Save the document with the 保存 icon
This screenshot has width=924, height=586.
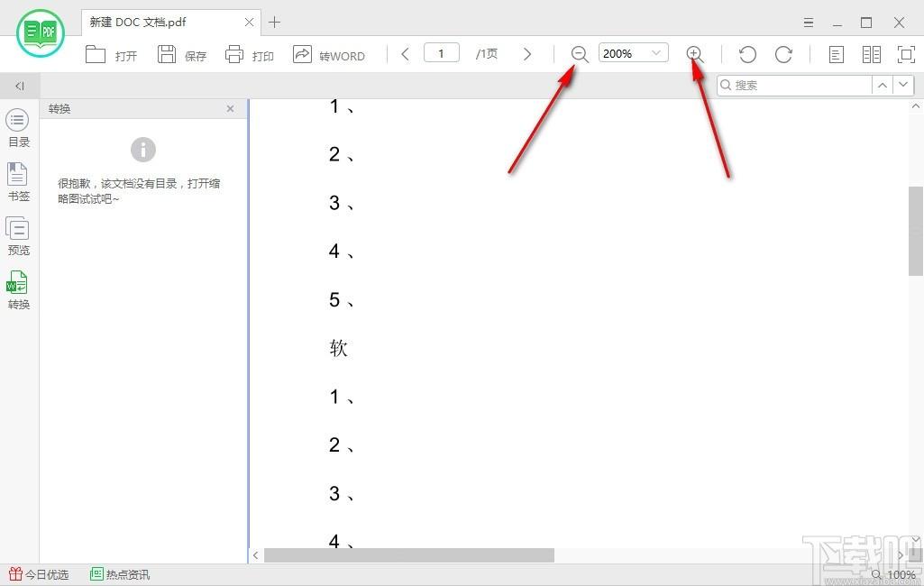167,54
